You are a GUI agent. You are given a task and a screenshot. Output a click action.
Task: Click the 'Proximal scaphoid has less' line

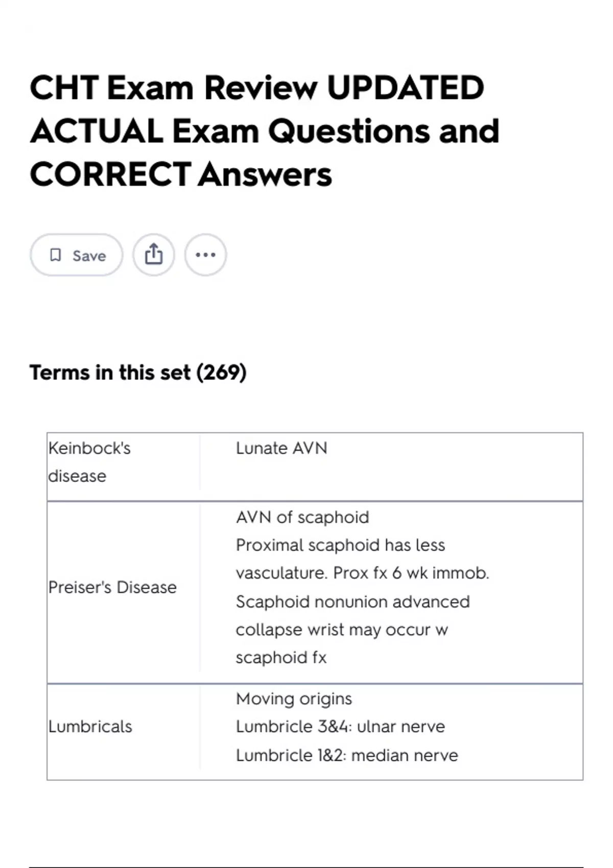coord(340,545)
